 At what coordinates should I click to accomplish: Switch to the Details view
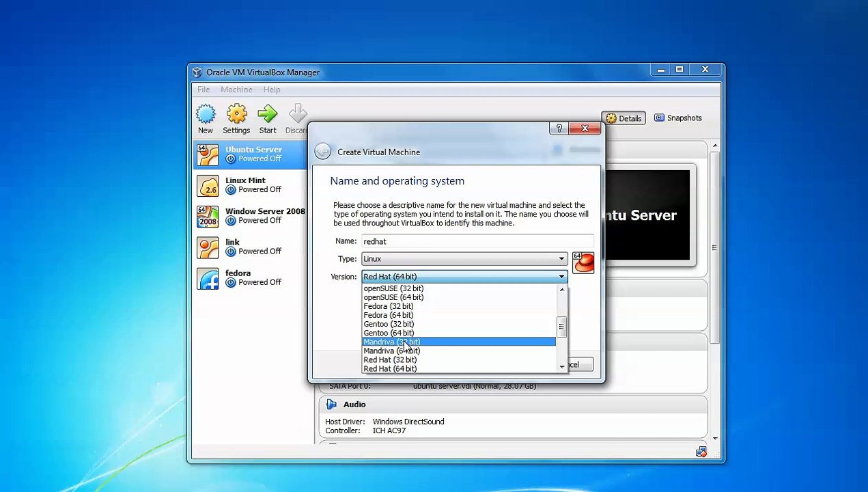tap(624, 118)
